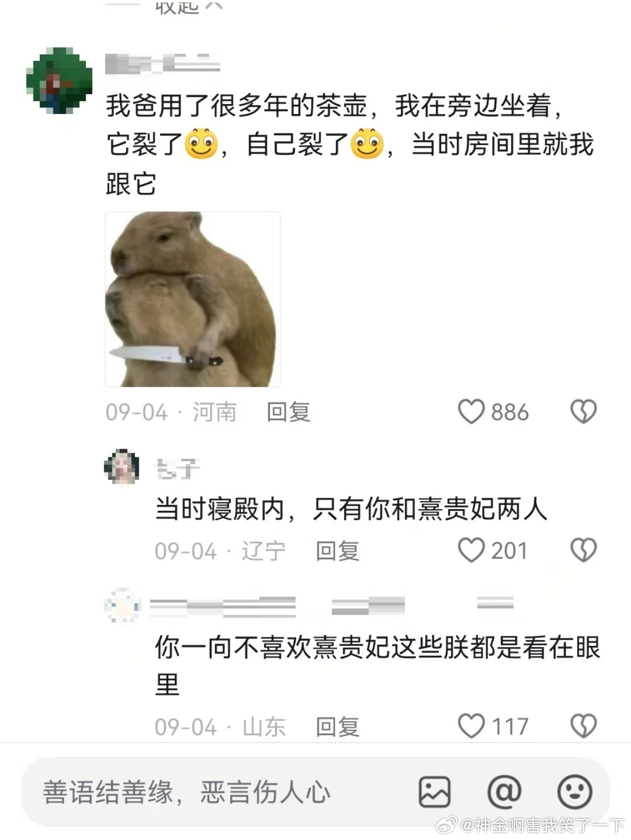Reply to the 山东 comment
This screenshot has width=631, height=840.
tap(337, 727)
